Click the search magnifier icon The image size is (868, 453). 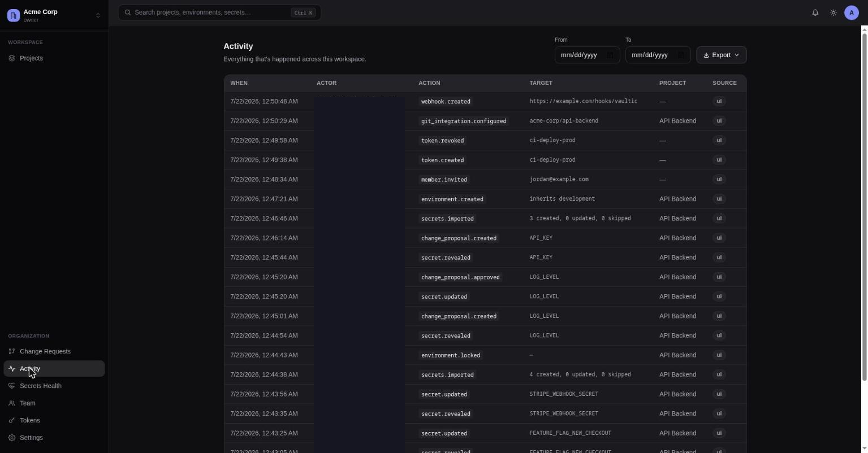[x=128, y=12]
